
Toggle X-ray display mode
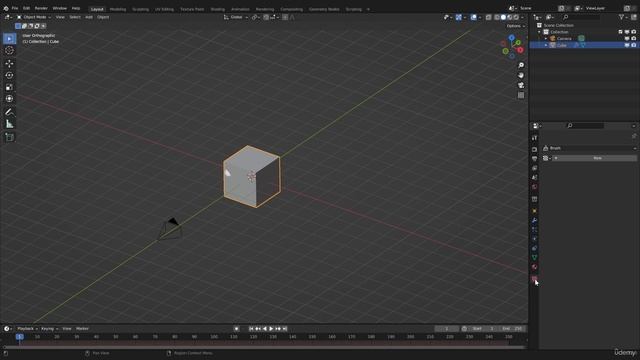(489, 17)
